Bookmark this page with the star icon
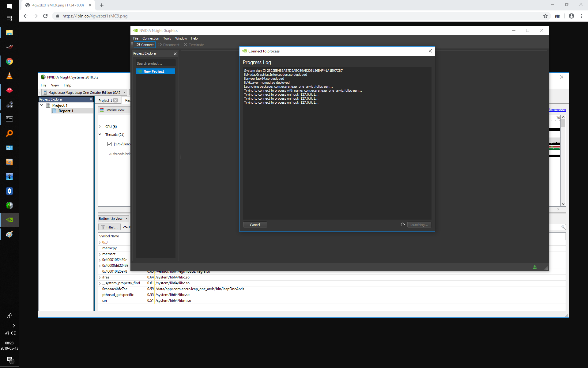This screenshot has width=588, height=368. 545,16
